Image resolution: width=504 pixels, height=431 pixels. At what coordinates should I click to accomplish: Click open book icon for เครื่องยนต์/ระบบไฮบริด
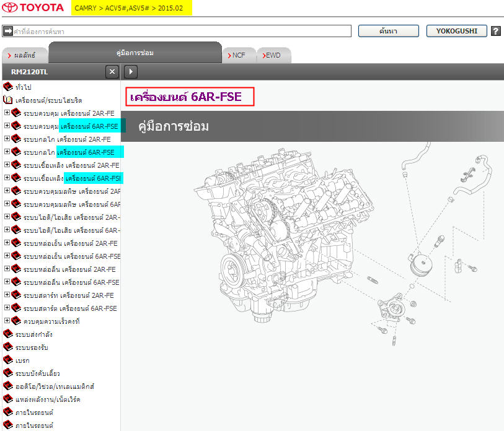pos(7,100)
